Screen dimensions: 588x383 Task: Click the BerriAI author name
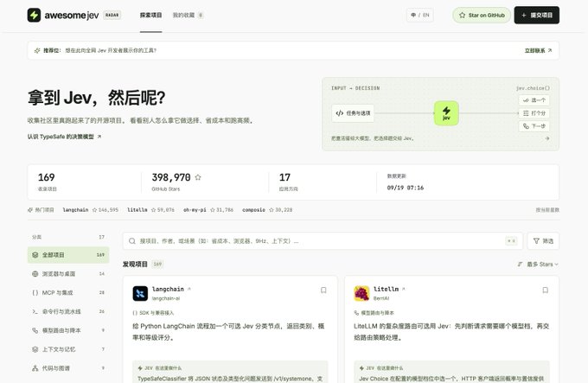[381, 298]
